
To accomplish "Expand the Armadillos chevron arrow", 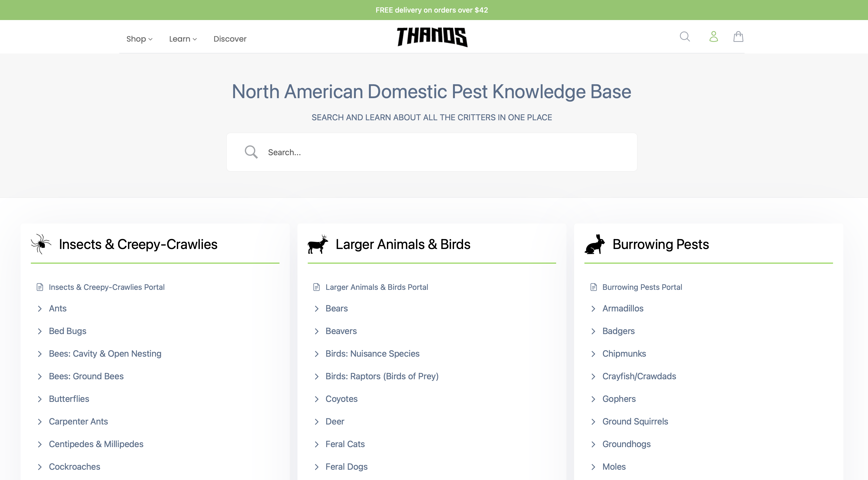I will pyautogui.click(x=593, y=309).
